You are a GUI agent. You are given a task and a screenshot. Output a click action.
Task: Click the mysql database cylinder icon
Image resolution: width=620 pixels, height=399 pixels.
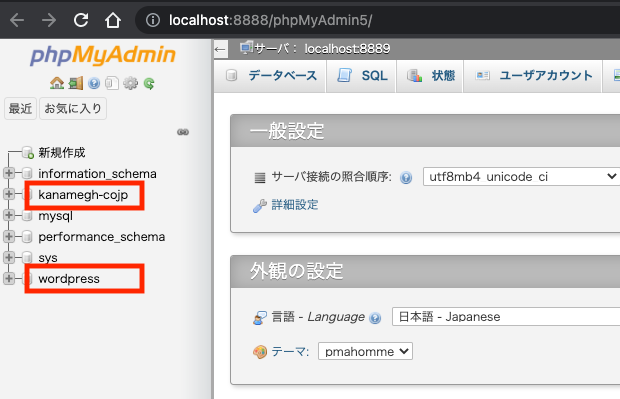(27, 216)
